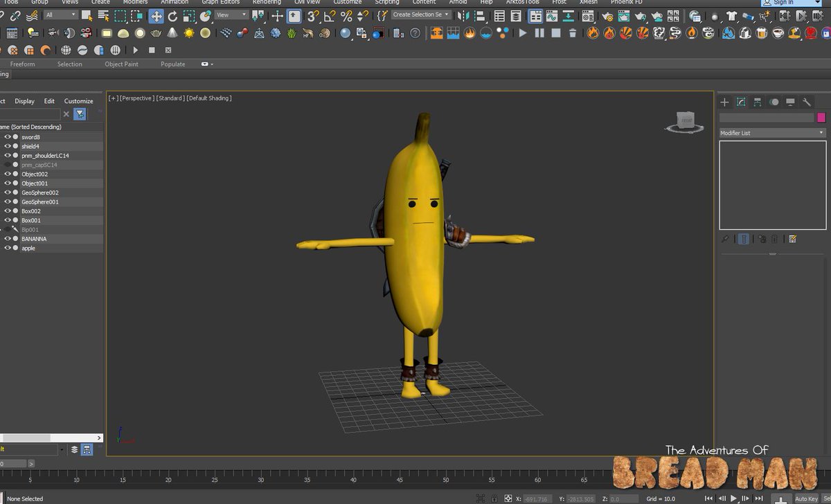Open the Utilities wrench tab

[807, 102]
